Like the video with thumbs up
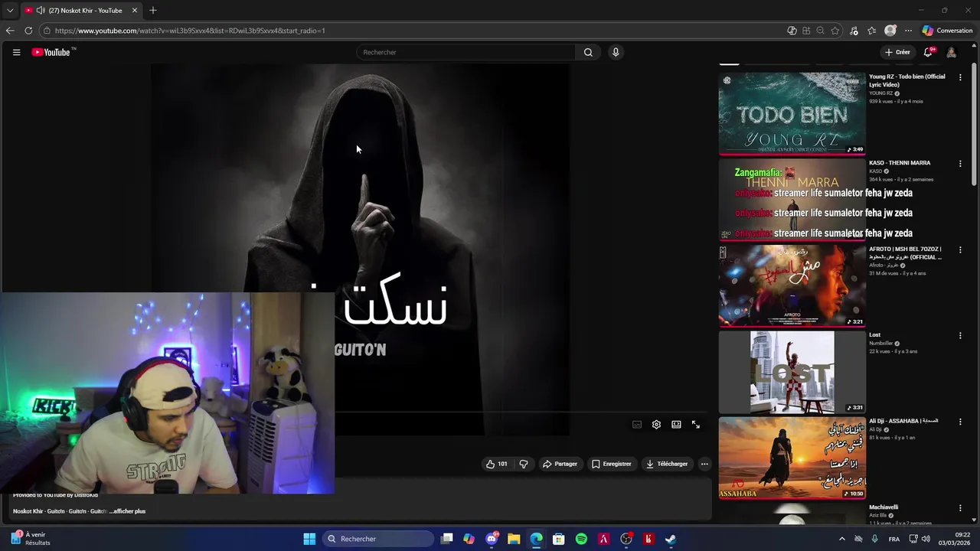This screenshot has width=980, height=551. [496, 464]
